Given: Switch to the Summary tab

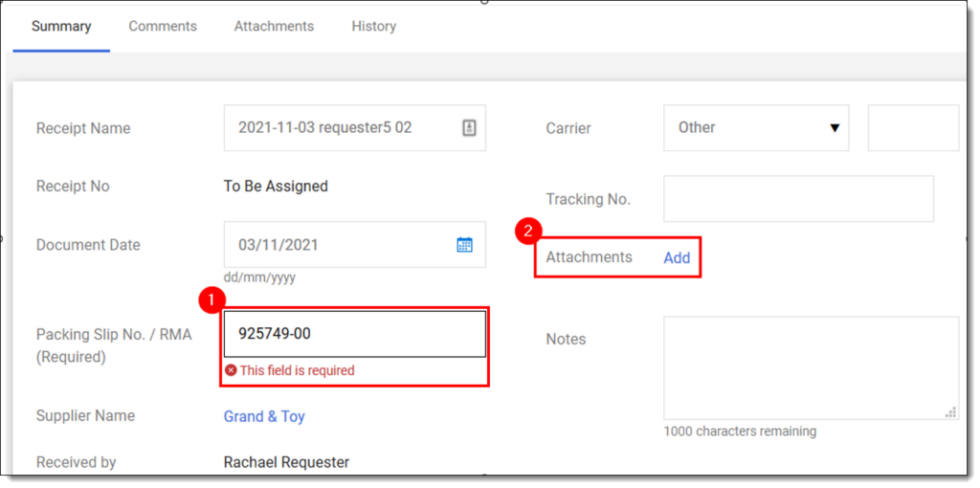Looking at the screenshot, I should click(61, 26).
